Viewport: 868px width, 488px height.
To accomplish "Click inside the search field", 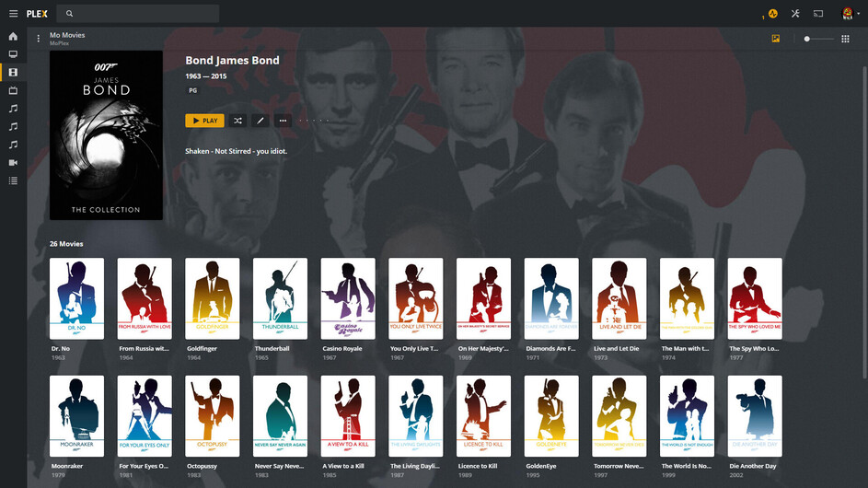I will coord(138,13).
